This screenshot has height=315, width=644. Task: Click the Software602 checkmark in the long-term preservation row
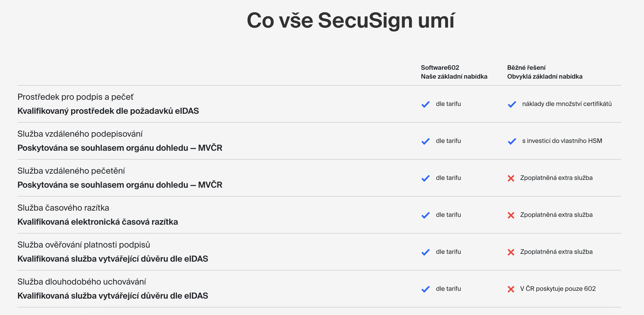click(x=426, y=289)
